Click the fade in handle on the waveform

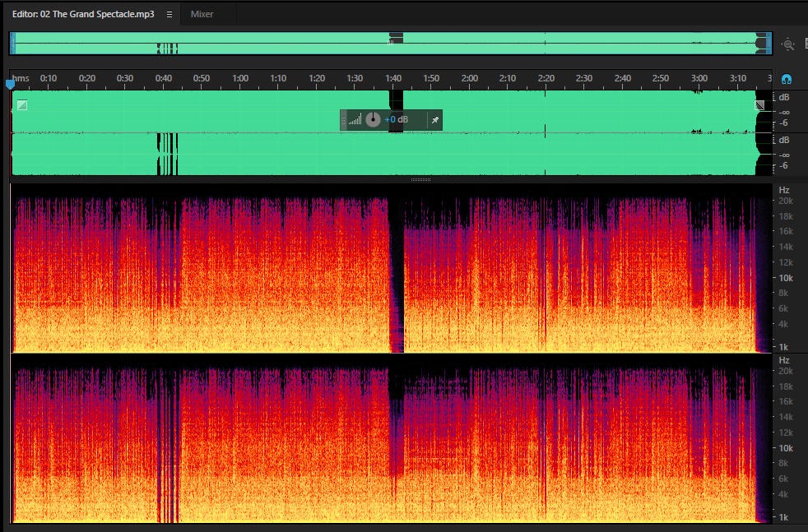[x=22, y=105]
